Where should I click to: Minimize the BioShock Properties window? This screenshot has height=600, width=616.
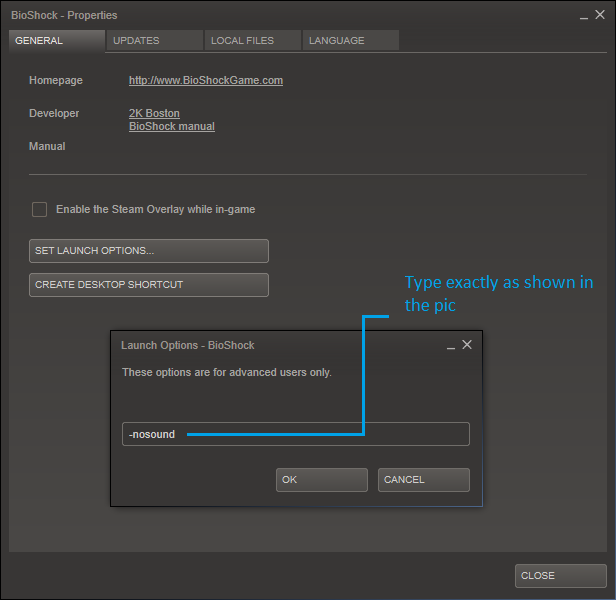pos(584,17)
